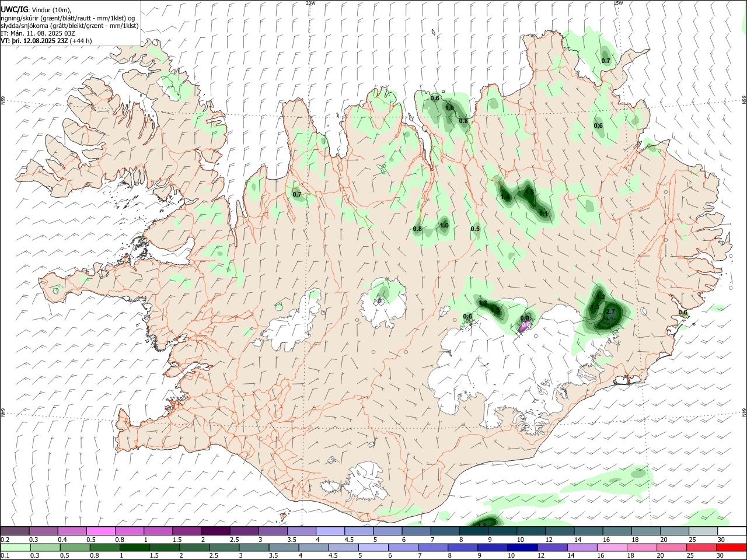Click the '0.2' label in the upper legend row
The height and width of the screenshot is (560, 747).
(x=6, y=540)
